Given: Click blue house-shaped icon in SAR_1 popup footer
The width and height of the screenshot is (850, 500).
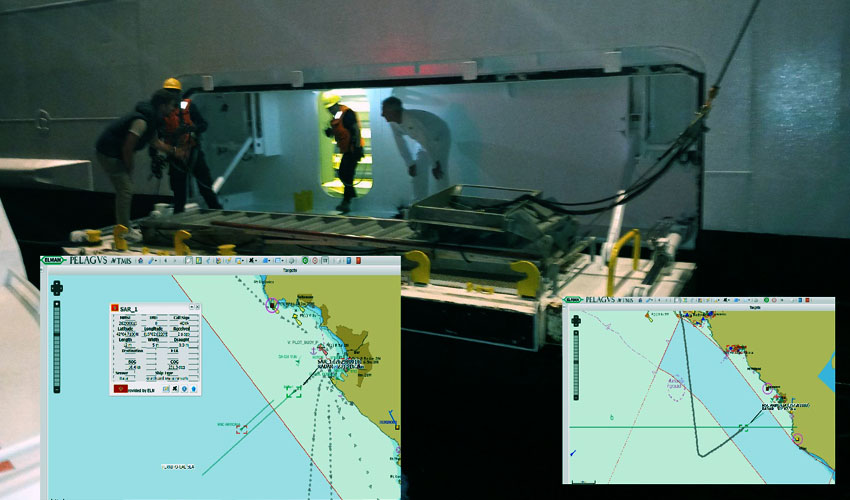Looking at the screenshot, I should pos(194,389).
